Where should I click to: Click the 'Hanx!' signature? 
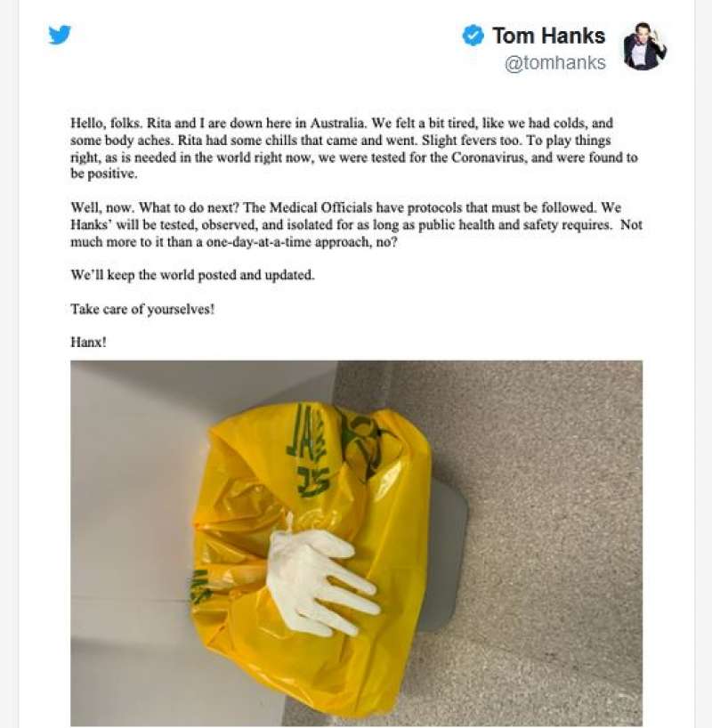click(x=88, y=342)
